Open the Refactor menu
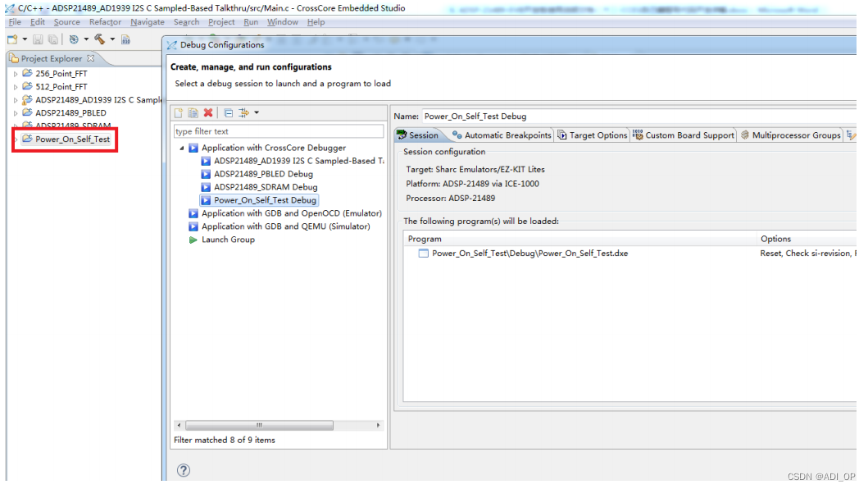Image resolution: width=868 pixels, height=489 pixels. click(105, 22)
